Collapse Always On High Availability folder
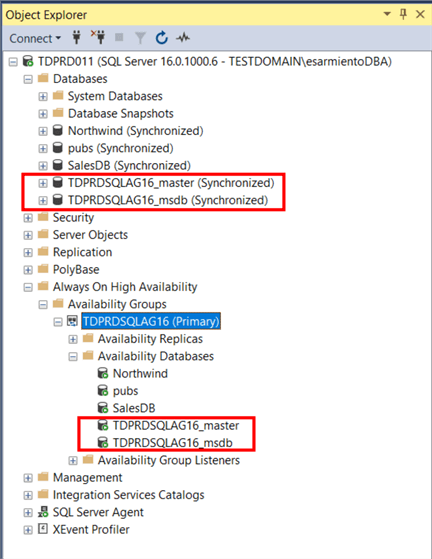This screenshot has height=559, width=432. [28, 287]
